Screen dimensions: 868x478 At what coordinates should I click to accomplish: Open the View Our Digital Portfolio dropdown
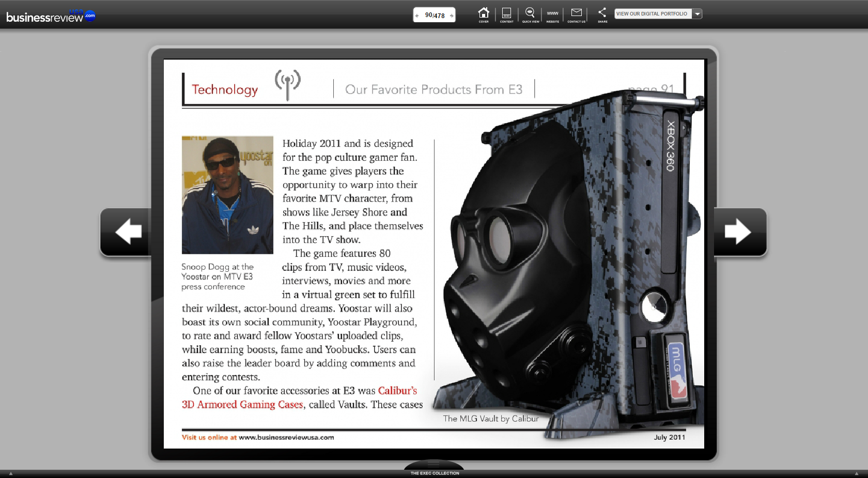click(652, 14)
